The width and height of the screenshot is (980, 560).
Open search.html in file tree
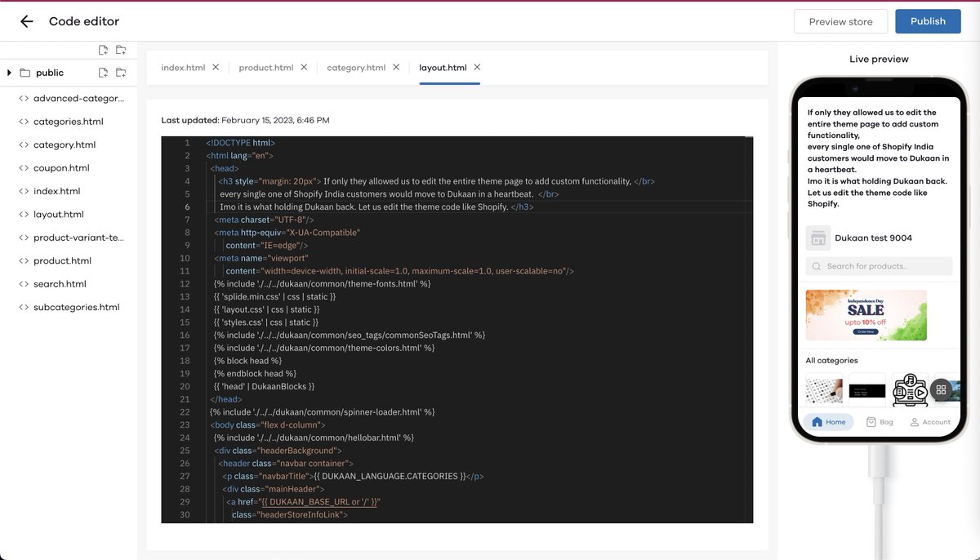[x=60, y=284]
